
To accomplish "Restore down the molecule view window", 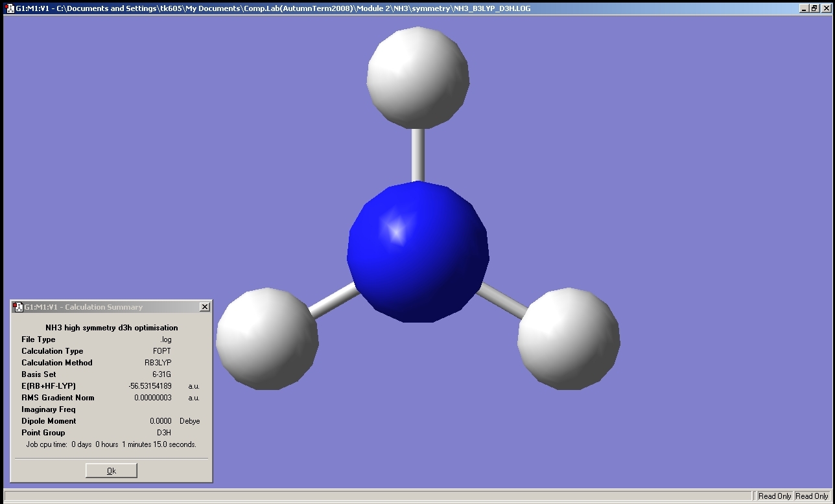I will (814, 8).
